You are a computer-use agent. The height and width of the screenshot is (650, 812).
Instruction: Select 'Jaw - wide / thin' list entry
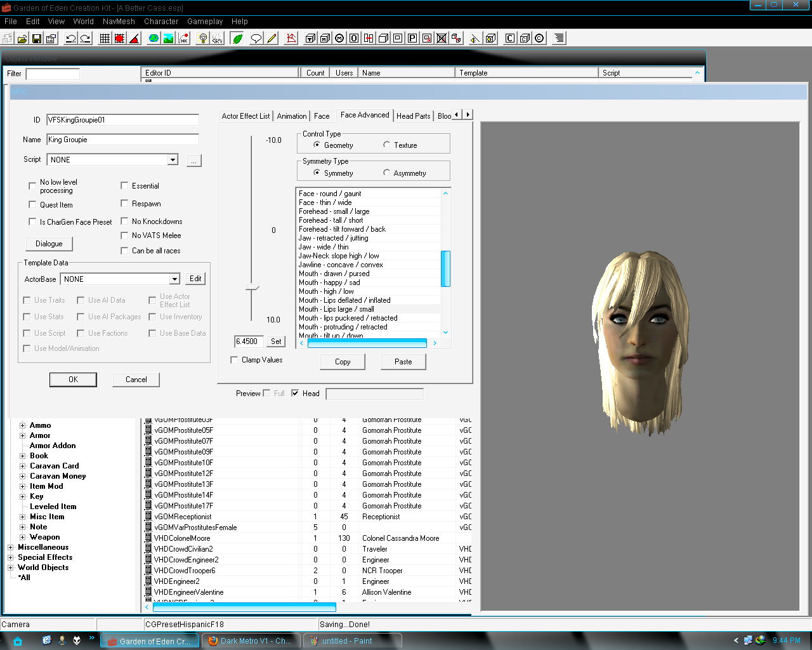coord(369,247)
